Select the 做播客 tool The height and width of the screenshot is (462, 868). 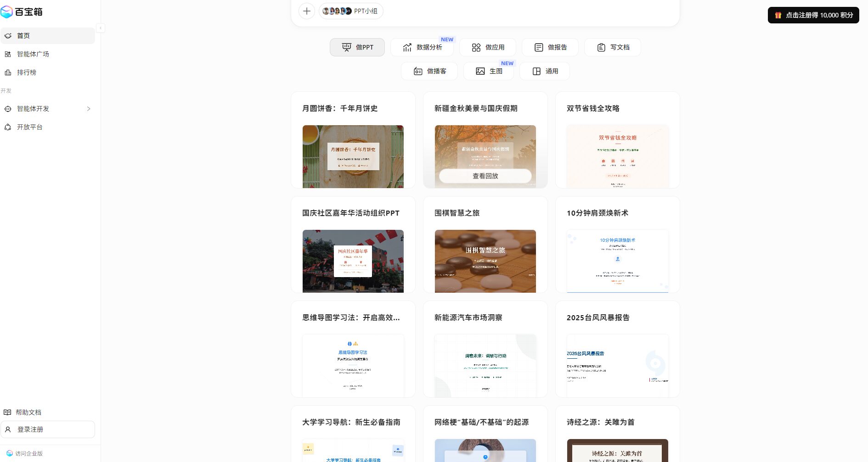(429, 71)
